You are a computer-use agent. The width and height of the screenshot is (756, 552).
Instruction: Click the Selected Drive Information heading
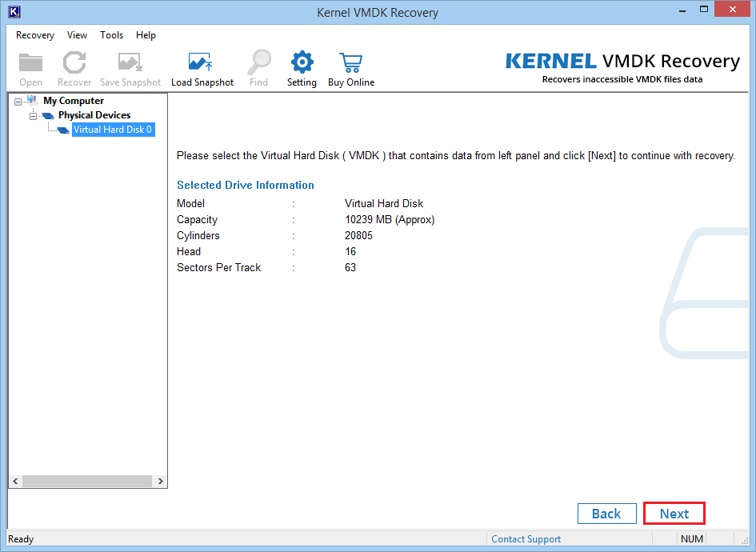tap(246, 185)
